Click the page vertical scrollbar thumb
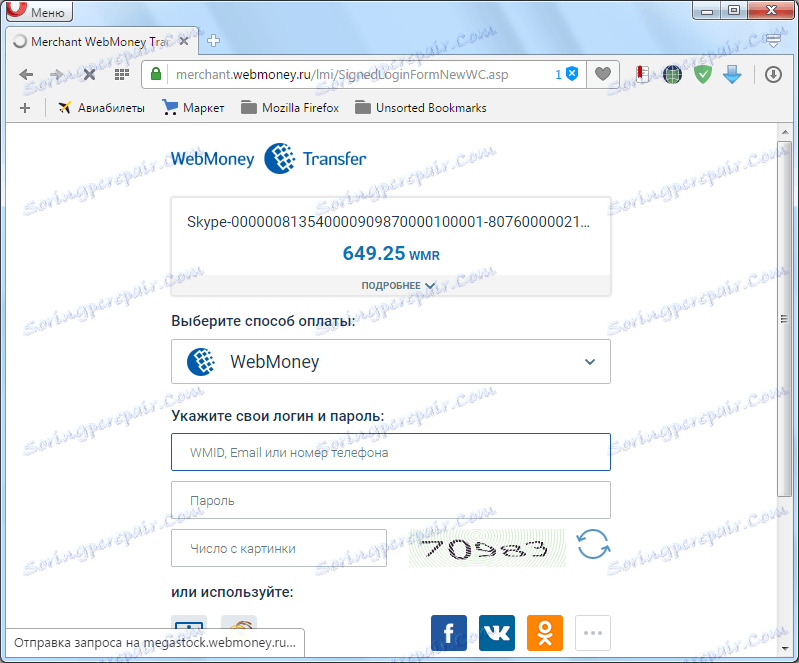 pos(784,319)
